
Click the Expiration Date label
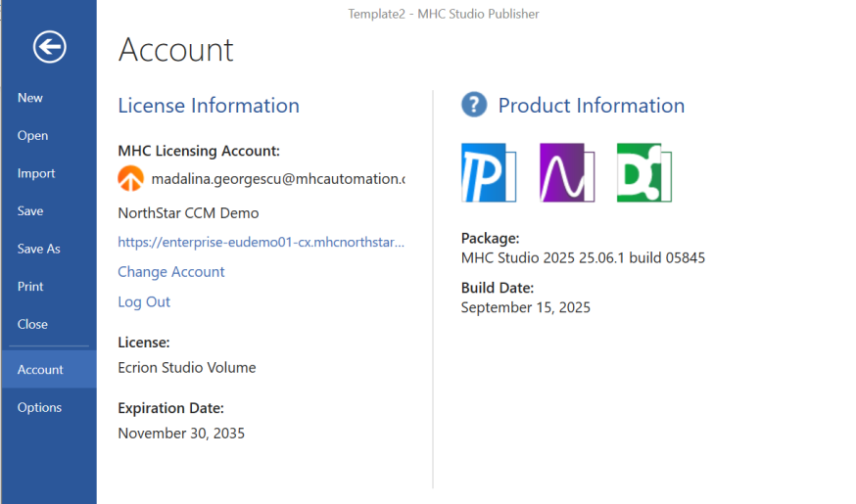click(170, 408)
